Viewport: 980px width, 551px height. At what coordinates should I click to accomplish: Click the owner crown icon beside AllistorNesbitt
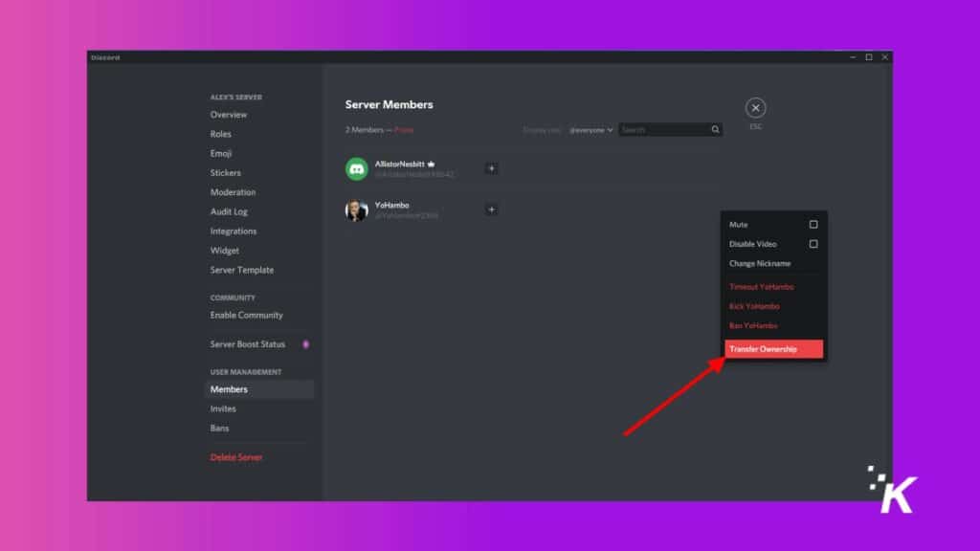(x=431, y=164)
